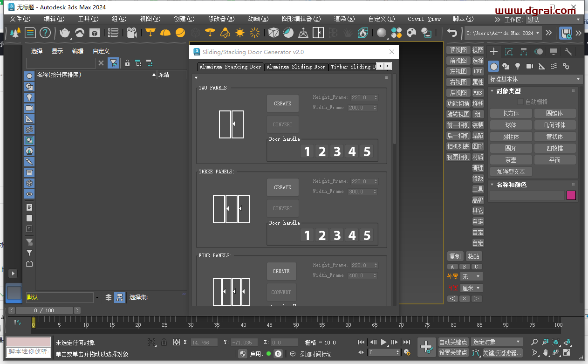Open the Hierarchy panel tab icon
The image size is (588, 364).
[524, 52]
